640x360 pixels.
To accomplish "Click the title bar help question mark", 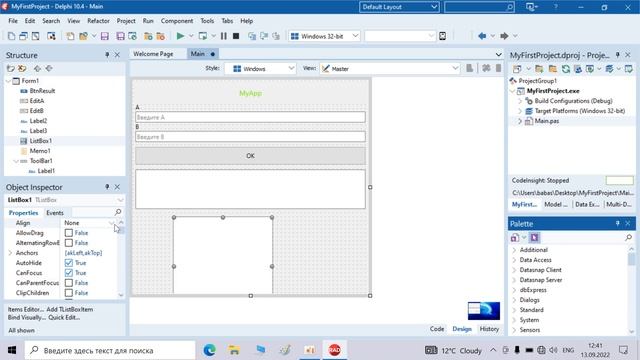I will [556, 7].
